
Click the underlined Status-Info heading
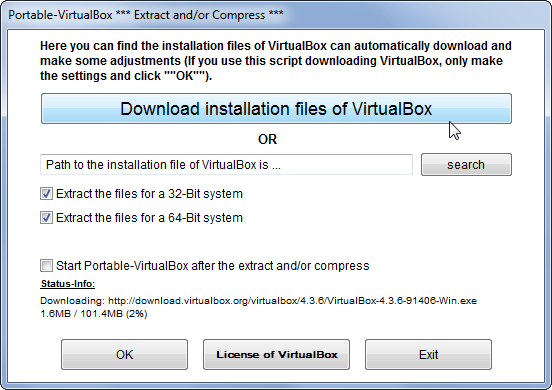[x=68, y=284]
